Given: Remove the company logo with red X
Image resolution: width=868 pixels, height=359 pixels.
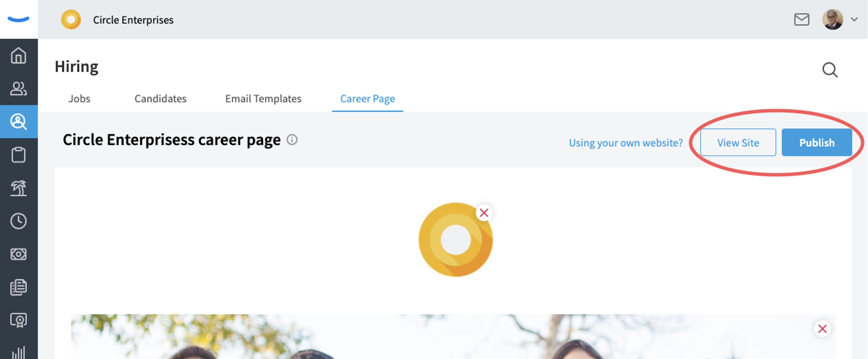Looking at the screenshot, I should [484, 213].
